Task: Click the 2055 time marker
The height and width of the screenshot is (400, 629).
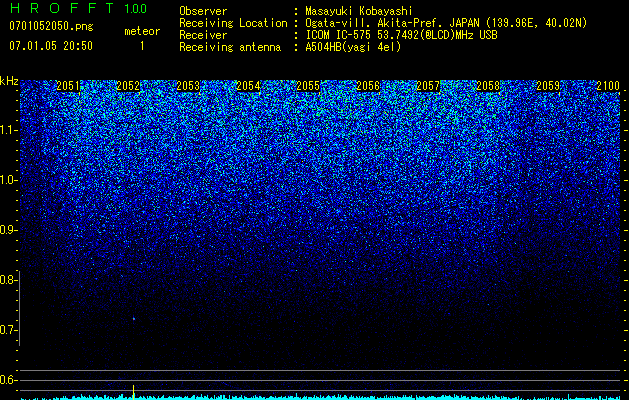Action: (x=308, y=86)
